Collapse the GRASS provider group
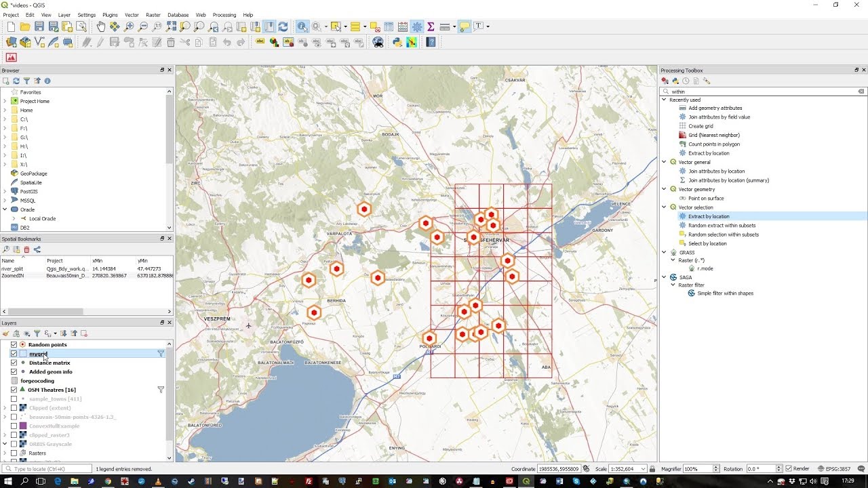868x488 pixels. 665,252
